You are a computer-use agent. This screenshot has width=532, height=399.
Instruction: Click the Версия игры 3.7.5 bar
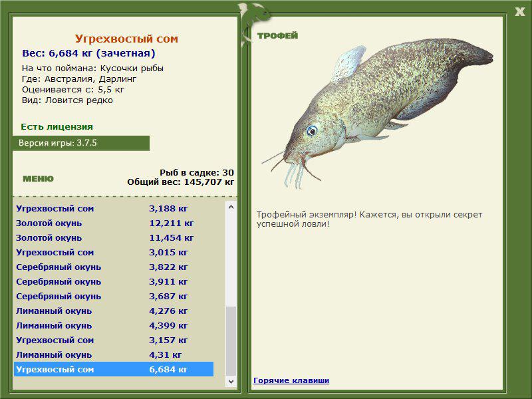80,143
